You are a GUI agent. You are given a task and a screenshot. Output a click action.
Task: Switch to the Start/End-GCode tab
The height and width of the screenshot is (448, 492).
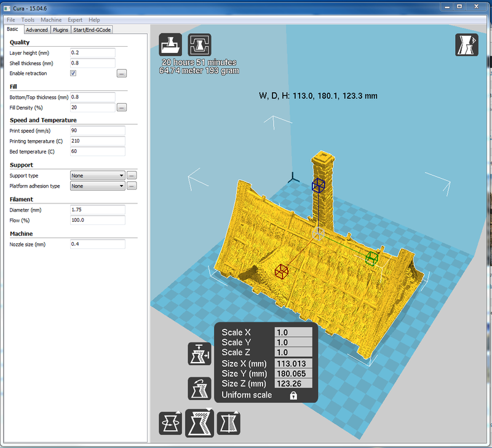92,29
